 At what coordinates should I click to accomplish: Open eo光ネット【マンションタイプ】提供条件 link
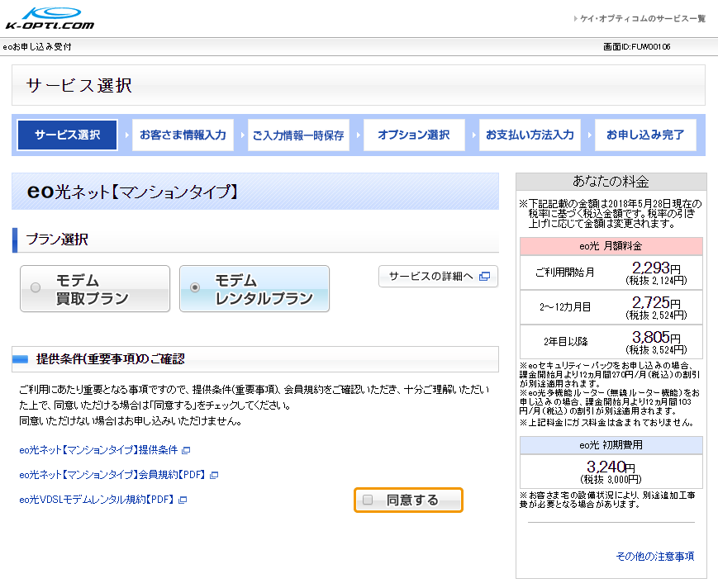click(98, 450)
